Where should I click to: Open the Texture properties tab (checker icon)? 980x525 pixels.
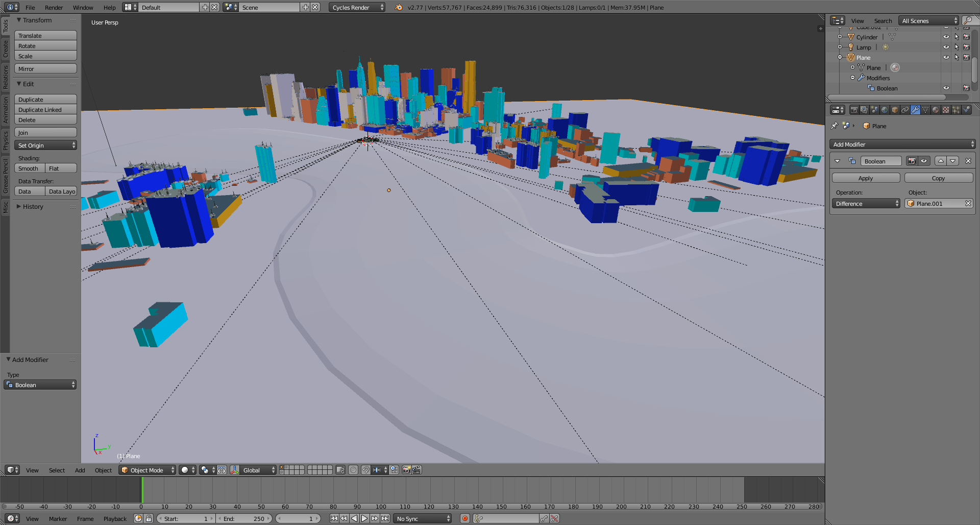tap(946, 110)
